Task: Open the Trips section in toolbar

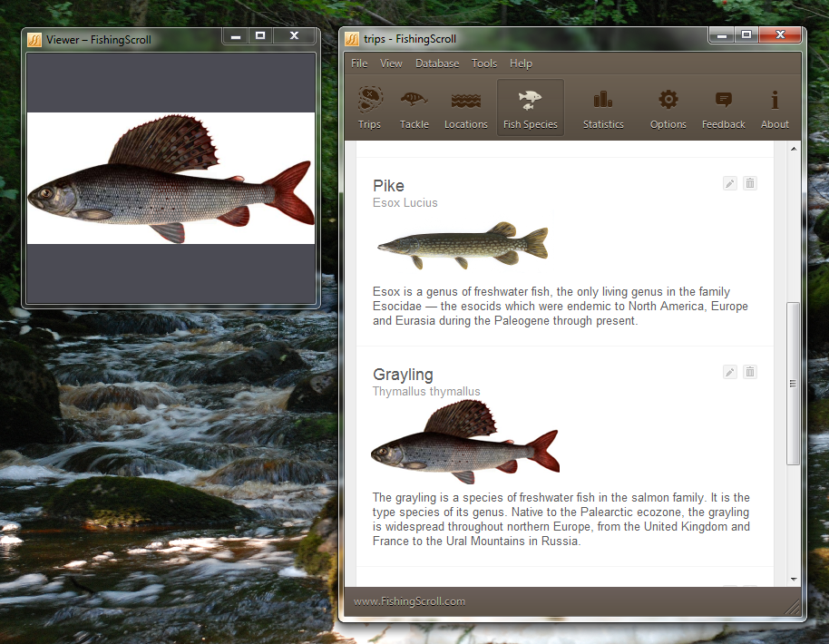Action: [369, 108]
